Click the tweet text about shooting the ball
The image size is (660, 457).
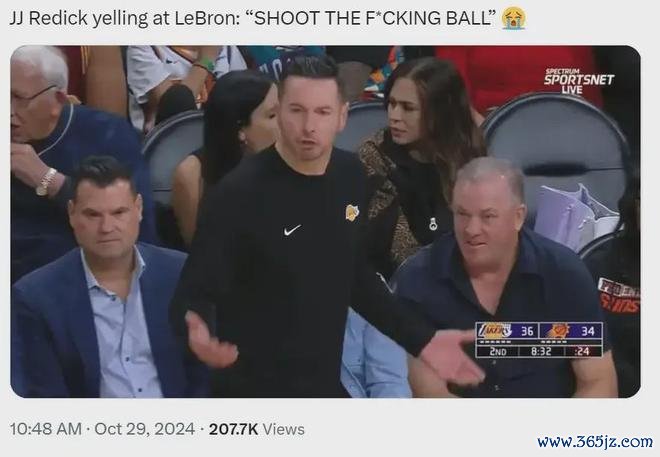(252, 18)
